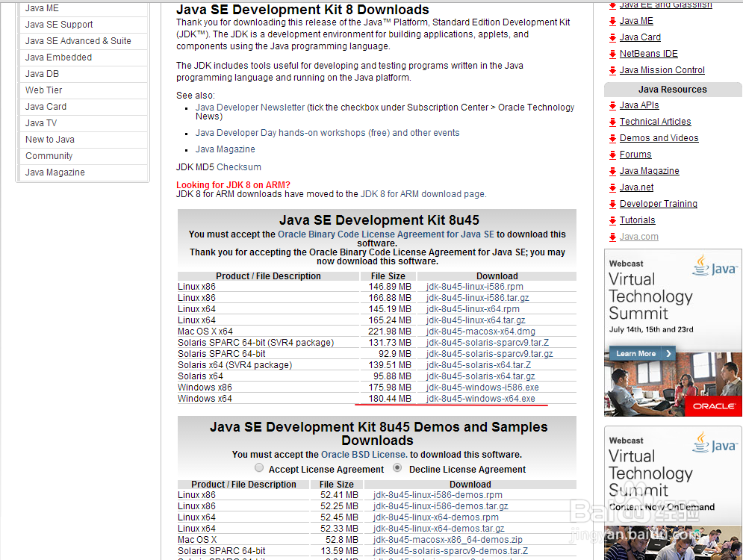743x560 pixels.
Task: Download jdk-8u45-linux-i586-demos.rpm
Action: 438,495
